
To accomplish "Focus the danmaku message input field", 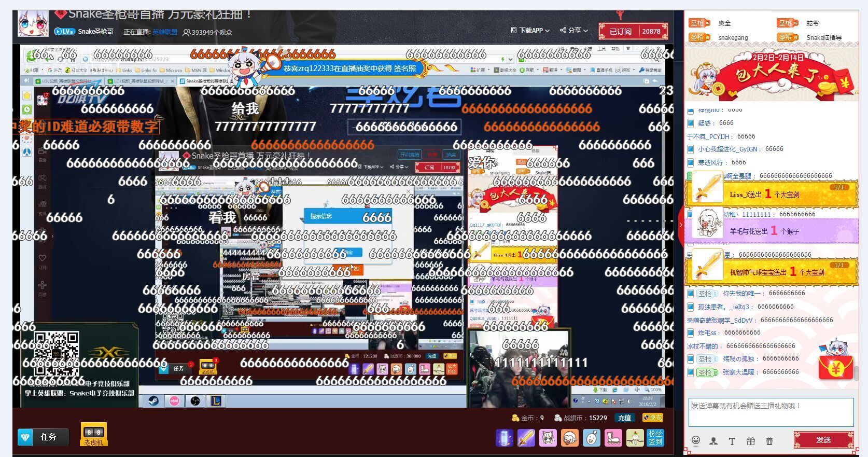I will pos(771,412).
